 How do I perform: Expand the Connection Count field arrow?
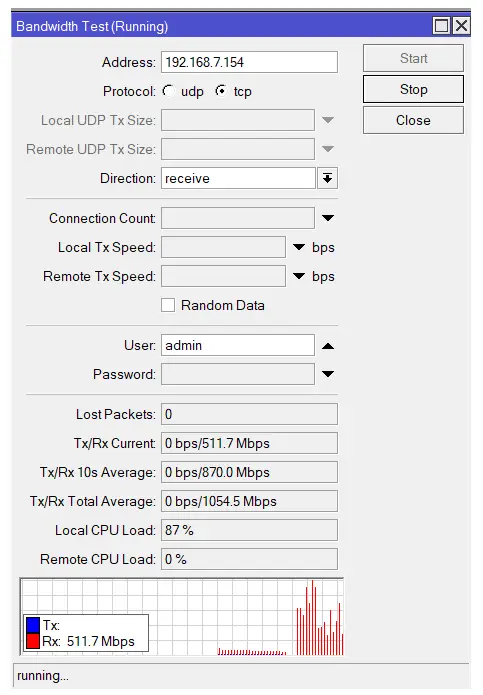point(328,218)
